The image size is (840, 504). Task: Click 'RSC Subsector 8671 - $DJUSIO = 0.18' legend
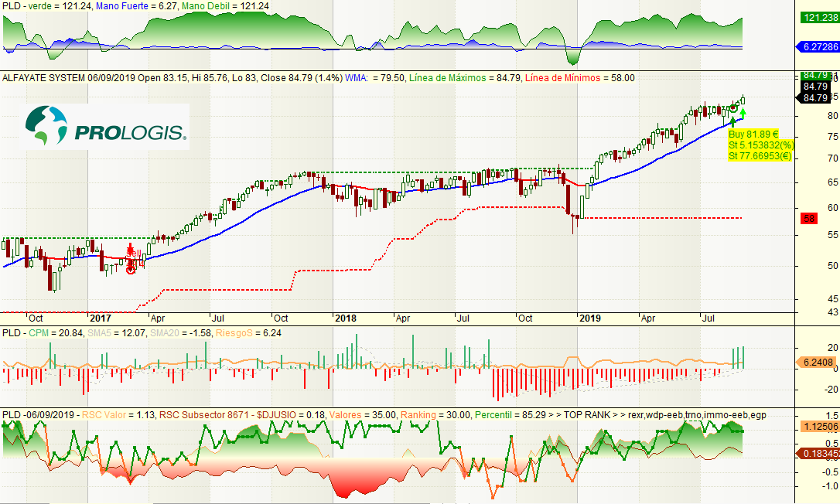[242, 415]
